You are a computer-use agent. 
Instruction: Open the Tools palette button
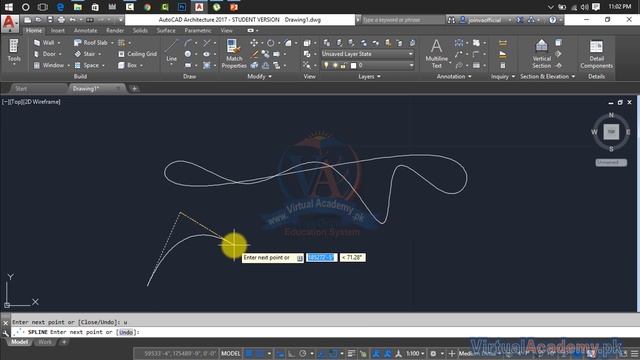click(13, 51)
